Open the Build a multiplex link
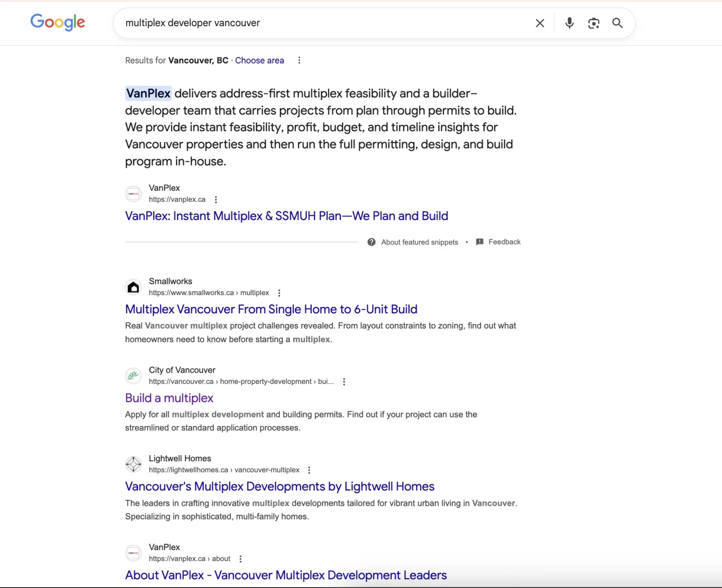The width and height of the screenshot is (722, 588). tap(169, 398)
